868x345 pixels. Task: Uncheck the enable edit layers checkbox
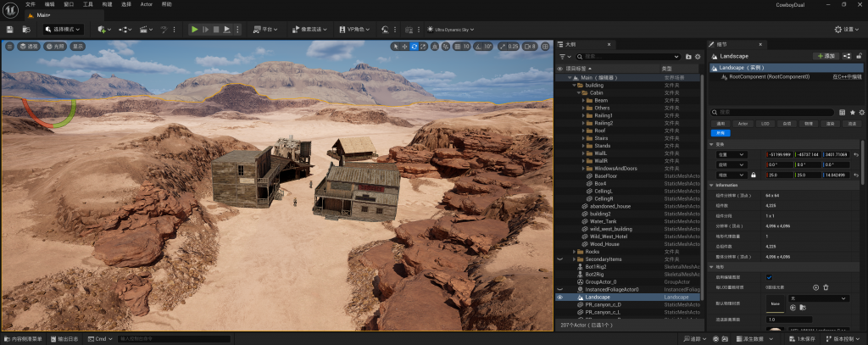tap(769, 277)
